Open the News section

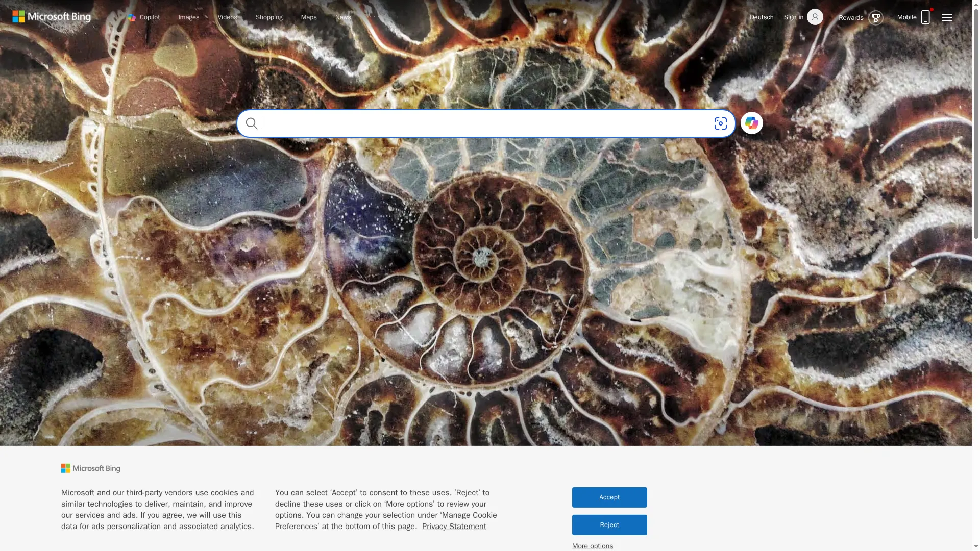click(342, 17)
